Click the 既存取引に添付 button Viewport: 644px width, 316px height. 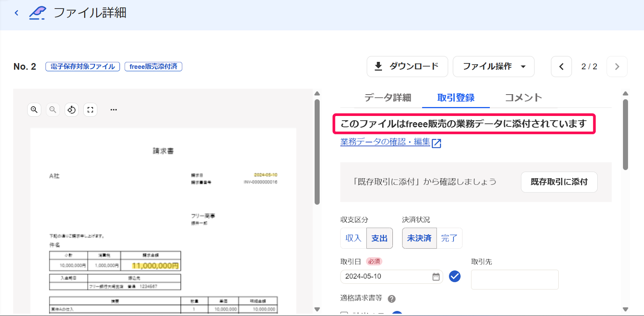[x=559, y=182]
